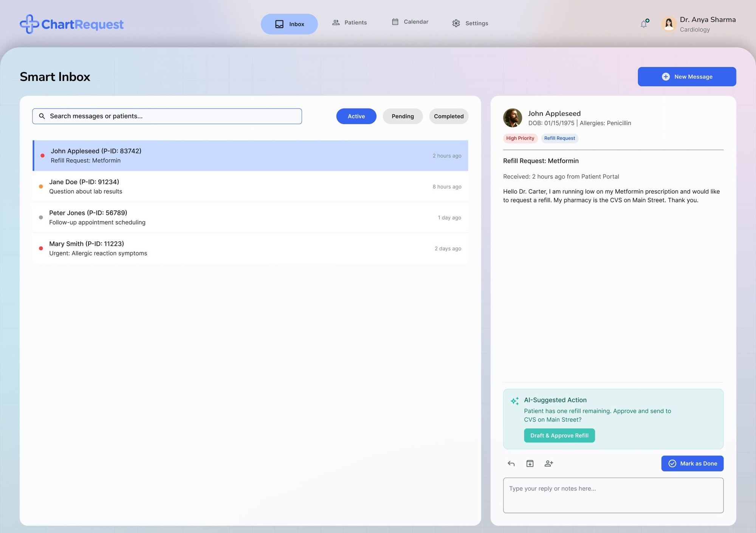756x533 pixels.
Task: Click the gray dot beside Peter Jones
Action: point(41,218)
